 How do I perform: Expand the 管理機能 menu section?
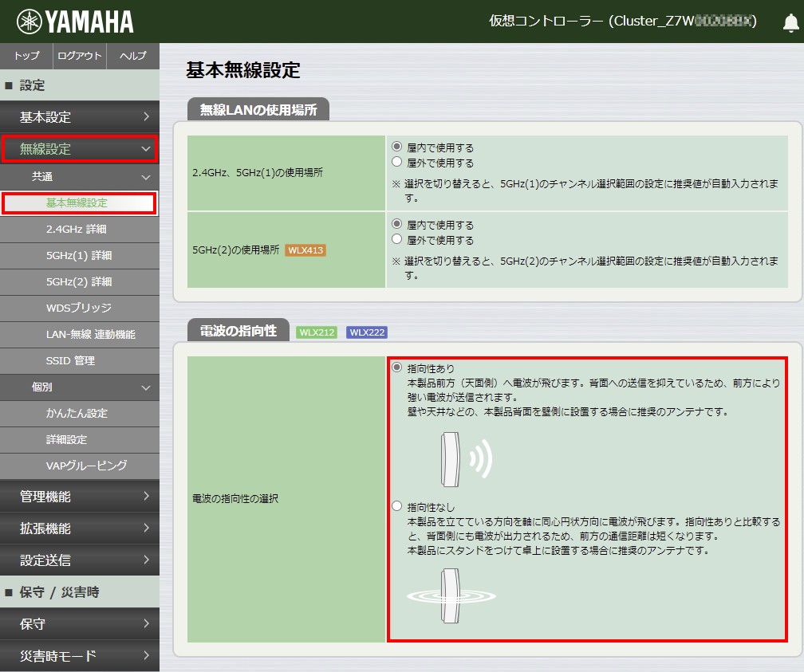[x=79, y=497]
